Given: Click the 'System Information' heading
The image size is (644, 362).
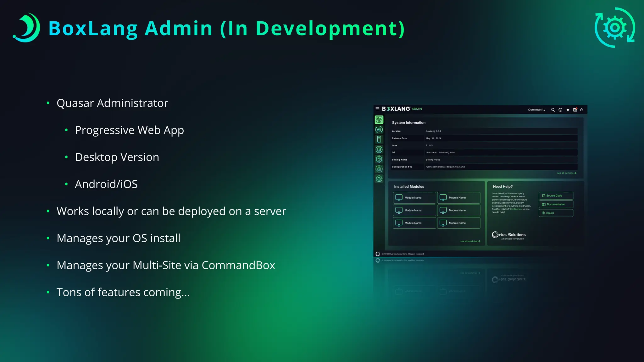Looking at the screenshot, I should pyautogui.click(x=408, y=123).
